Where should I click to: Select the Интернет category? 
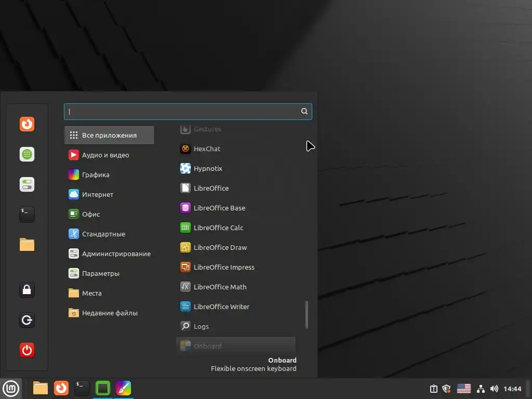point(109,194)
